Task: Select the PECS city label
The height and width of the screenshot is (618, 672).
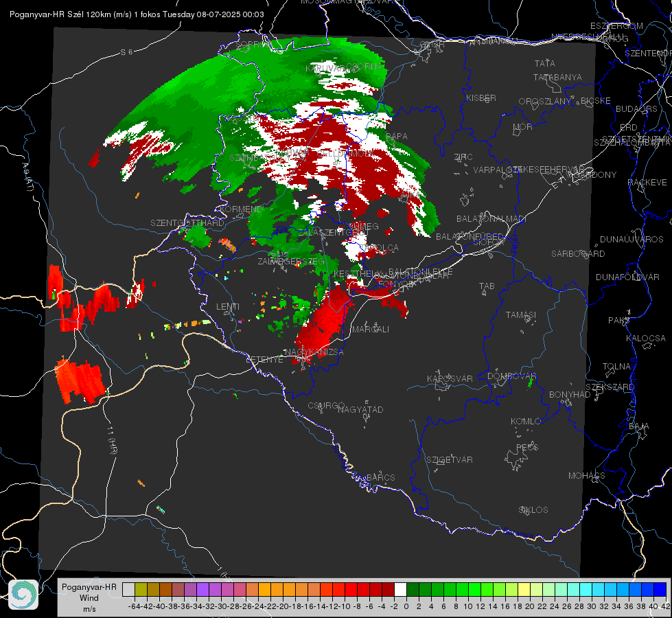Action: click(x=526, y=447)
